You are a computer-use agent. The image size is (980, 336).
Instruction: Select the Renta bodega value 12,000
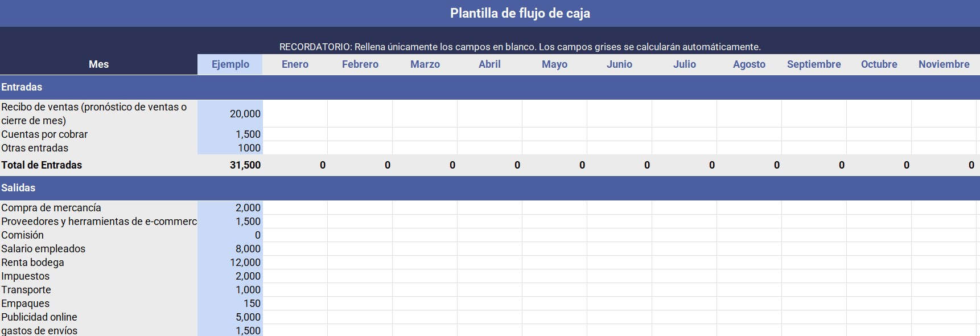[x=230, y=263]
